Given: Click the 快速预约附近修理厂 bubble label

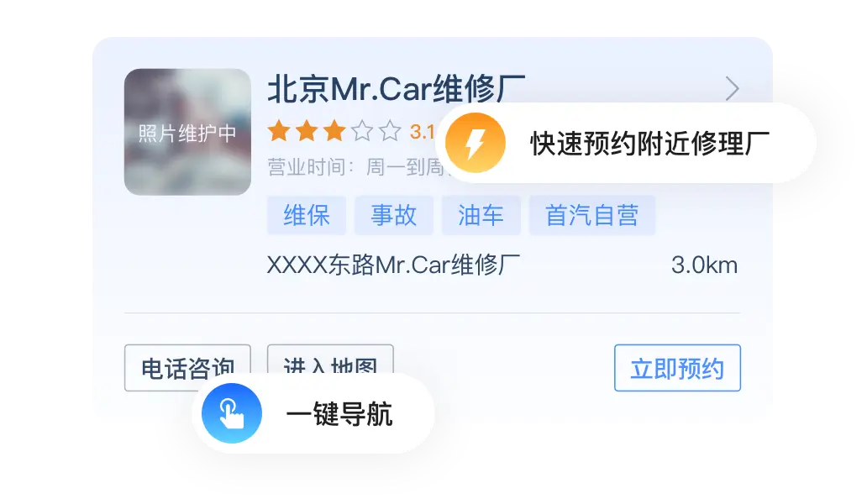Looking at the screenshot, I should point(649,144).
